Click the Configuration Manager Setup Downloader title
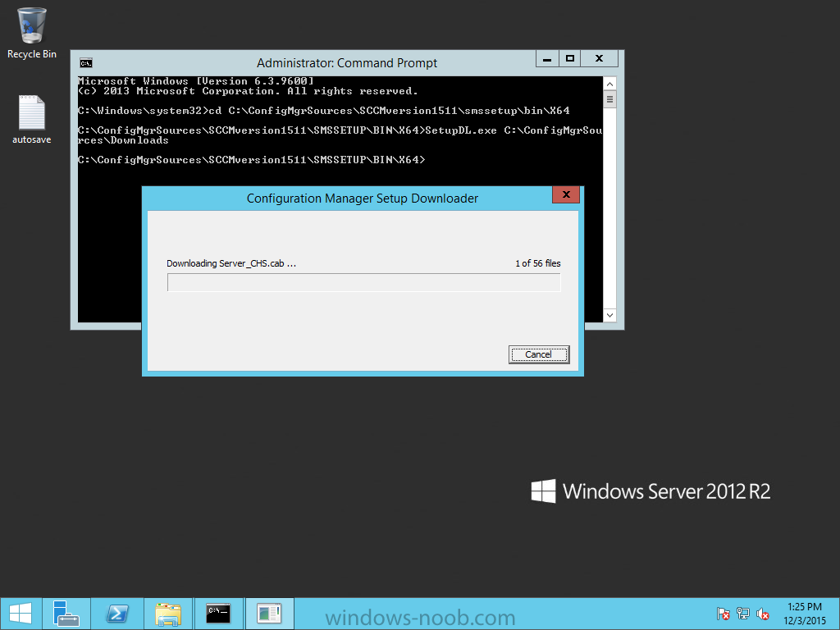The width and height of the screenshot is (840, 630). (x=362, y=199)
